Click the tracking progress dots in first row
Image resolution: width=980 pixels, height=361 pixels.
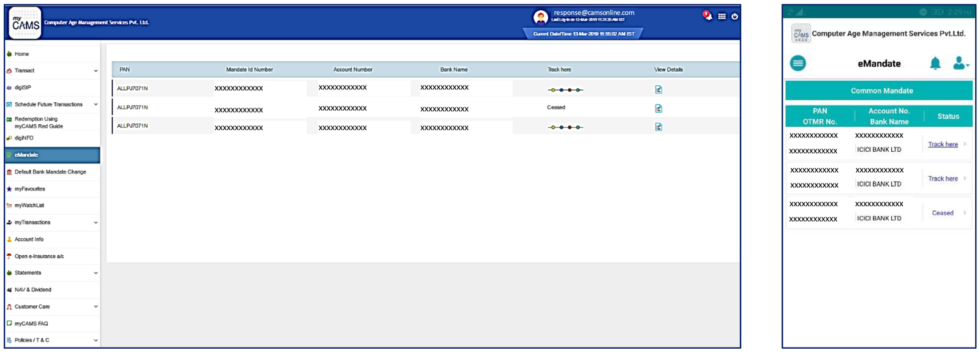(x=565, y=90)
